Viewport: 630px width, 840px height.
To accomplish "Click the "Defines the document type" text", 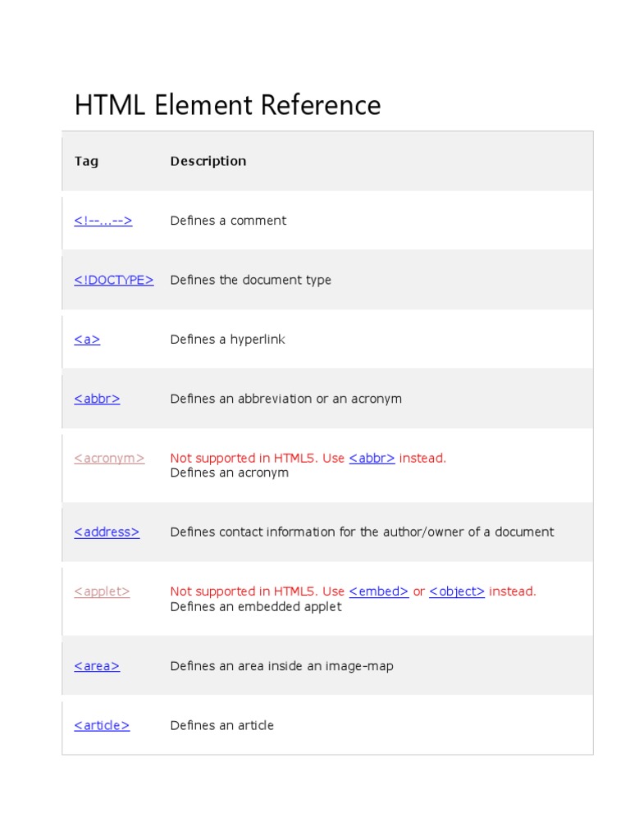I will [x=250, y=280].
